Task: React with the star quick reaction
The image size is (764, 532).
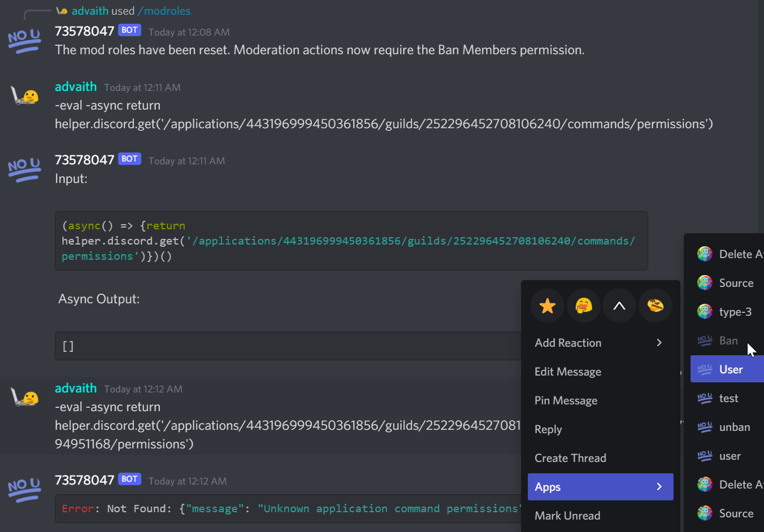Action: point(547,306)
